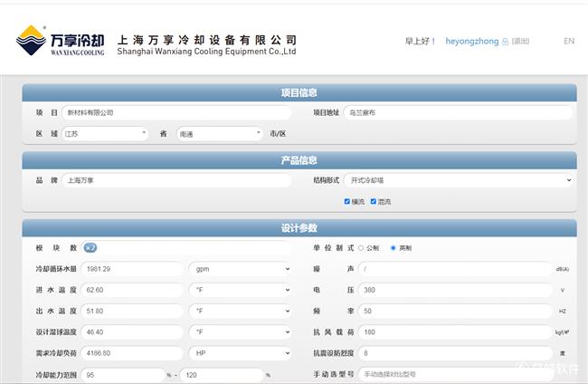Image resolution: width=588 pixels, height=384 pixels.
Task: Select the 英制 unit radio button
Action: [393, 247]
